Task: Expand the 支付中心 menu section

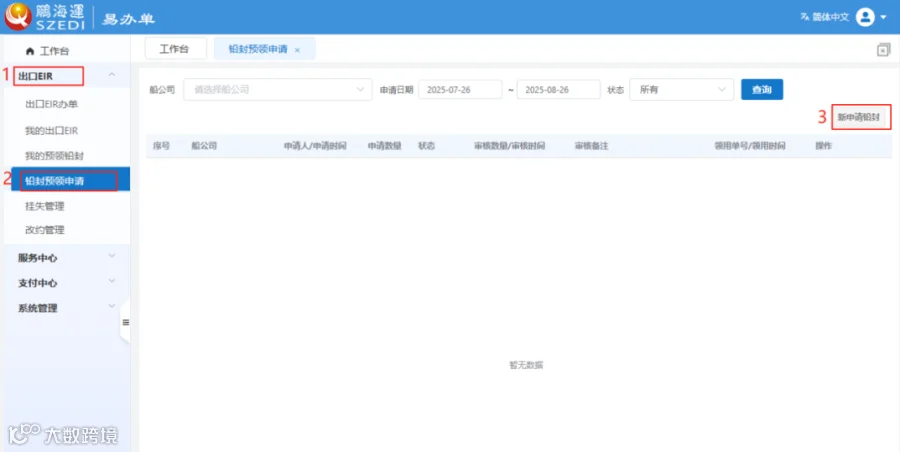Action: coord(112,281)
